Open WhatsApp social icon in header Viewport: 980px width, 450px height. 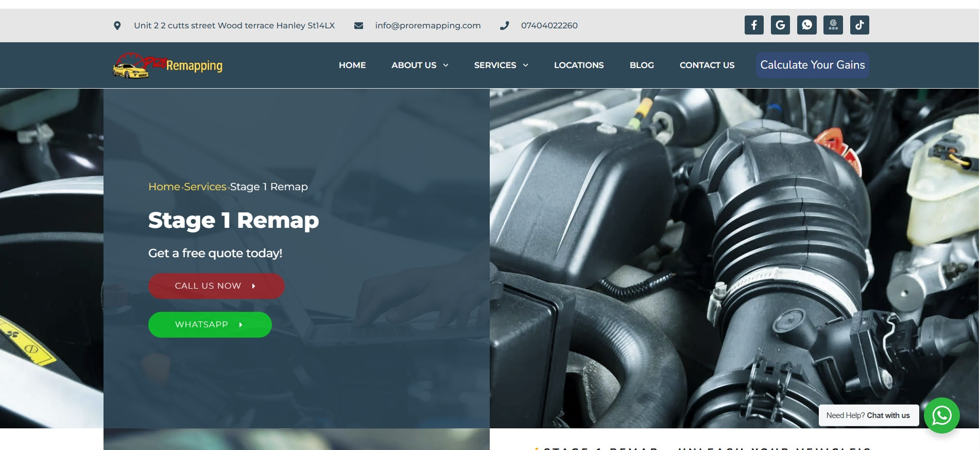pyautogui.click(x=806, y=25)
